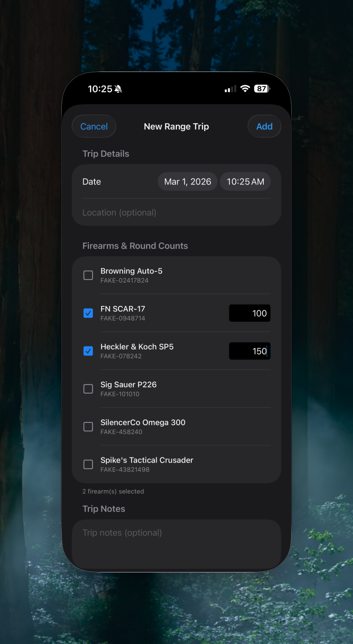The height and width of the screenshot is (644, 353).
Task: Uncheck the Heckler & Koch SP5 checkbox
Action: 88,351
